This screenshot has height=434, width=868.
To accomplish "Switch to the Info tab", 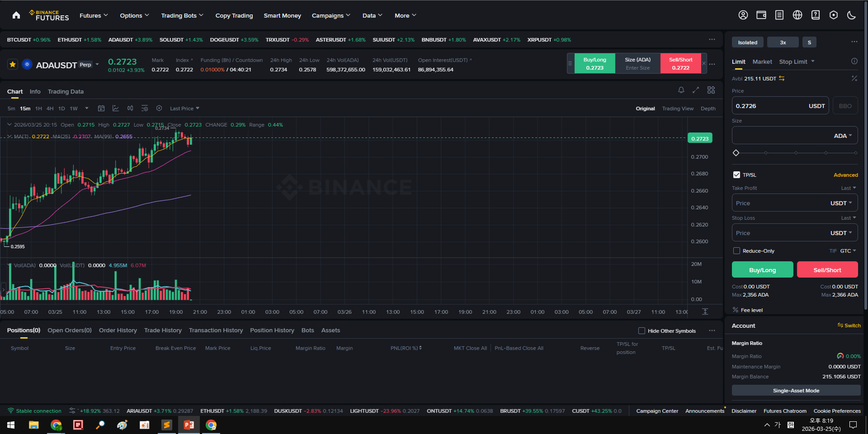I will (35, 91).
